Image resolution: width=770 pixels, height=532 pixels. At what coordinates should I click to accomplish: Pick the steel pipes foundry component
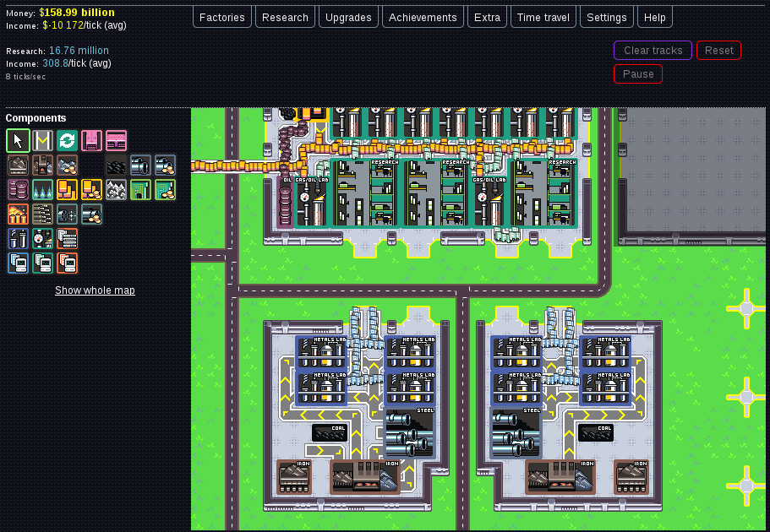tap(141, 166)
